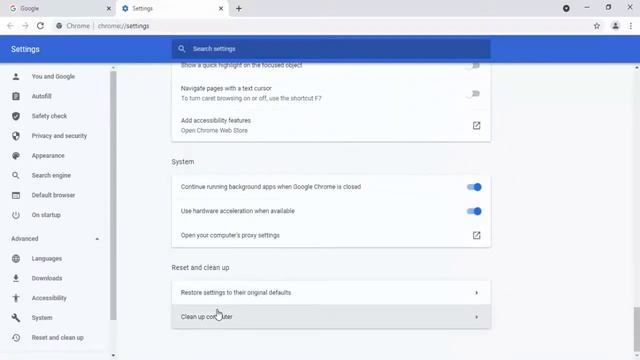Viewport: 640px width, 360px height.
Task: Click the external link icon for proxy settings
Action: coord(476,236)
